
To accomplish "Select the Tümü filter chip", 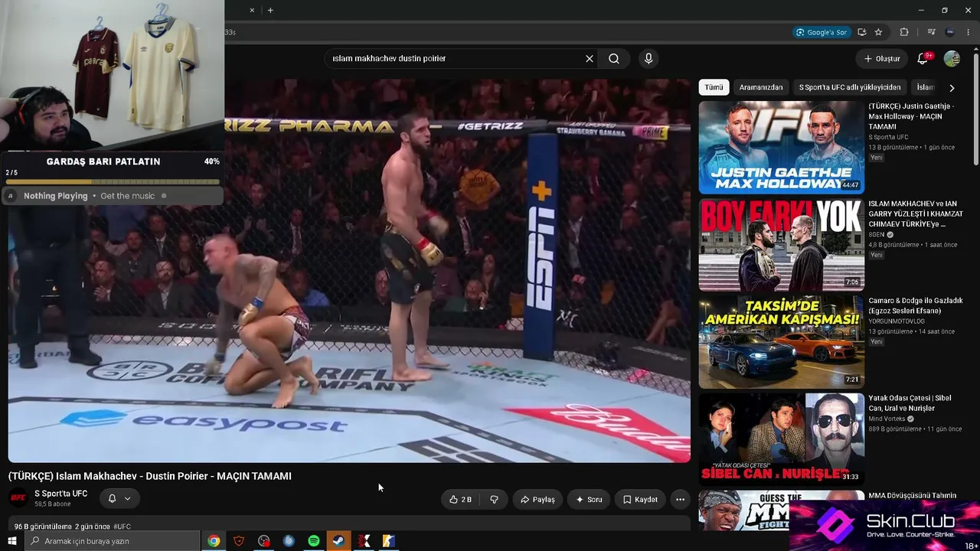I will click(x=714, y=87).
